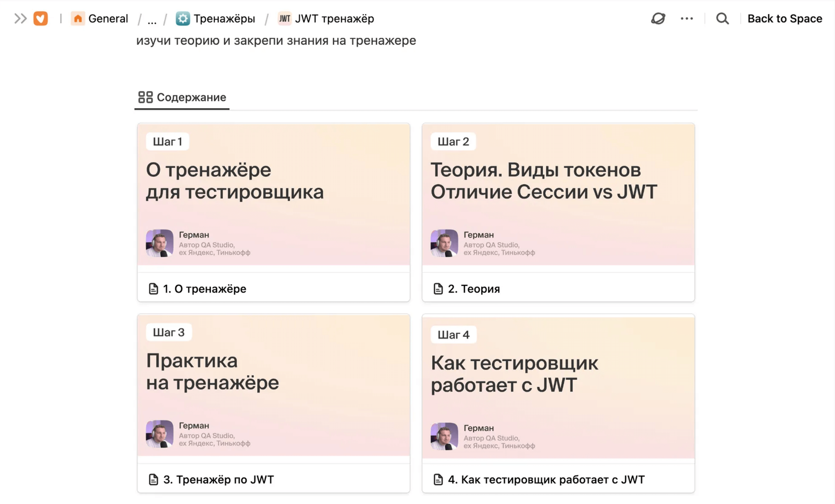Click Герман avatar in Шаг 4 card
The image size is (835, 504).
(x=444, y=436)
